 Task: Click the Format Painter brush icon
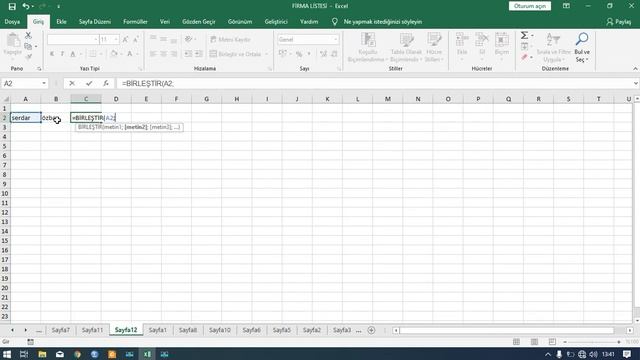[x=29, y=57]
